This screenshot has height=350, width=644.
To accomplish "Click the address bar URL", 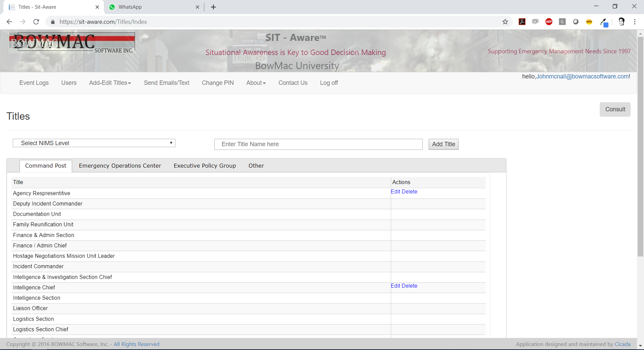I will (x=103, y=22).
